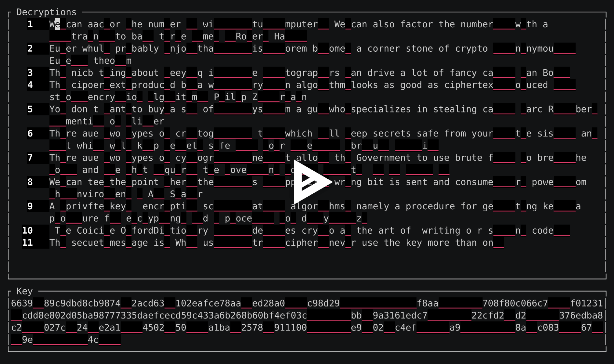Select line number 2 in Decryptions

(30, 48)
